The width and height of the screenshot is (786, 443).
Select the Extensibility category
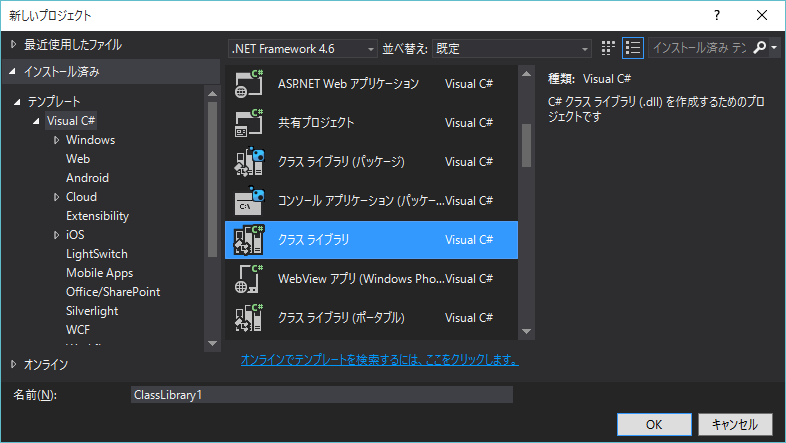pos(97,216)
